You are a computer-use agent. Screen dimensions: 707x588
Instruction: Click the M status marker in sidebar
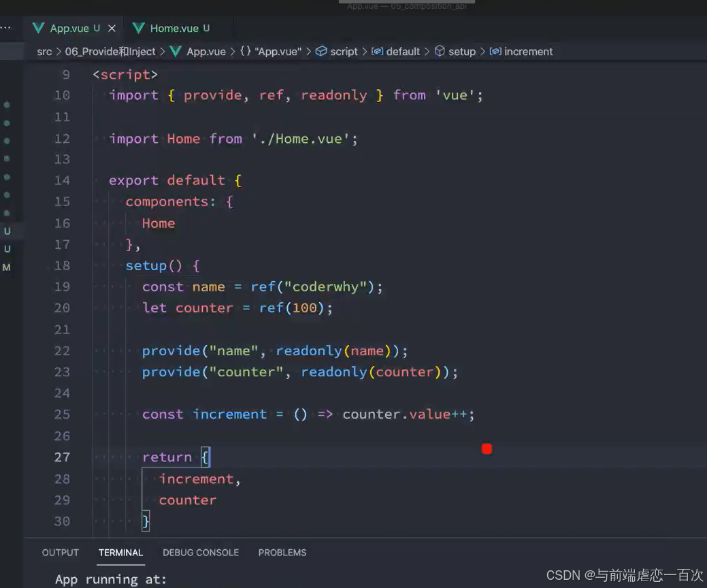(6, 267)
